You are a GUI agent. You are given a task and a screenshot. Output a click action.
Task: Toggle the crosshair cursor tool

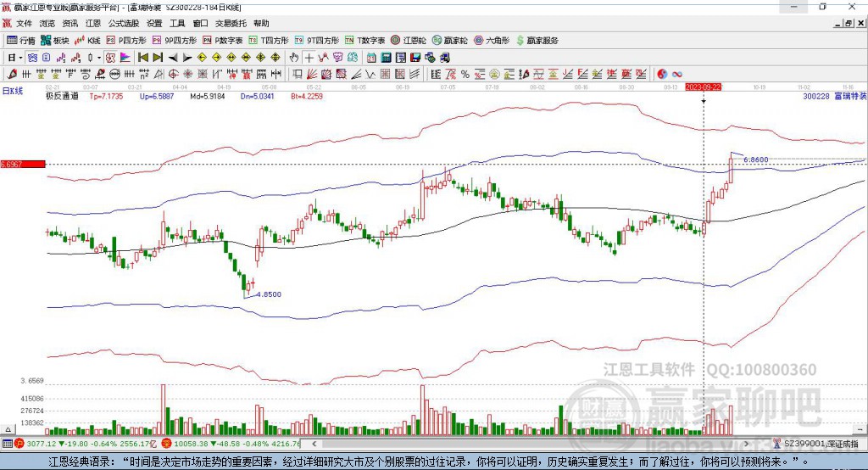[x=309, y=58]
